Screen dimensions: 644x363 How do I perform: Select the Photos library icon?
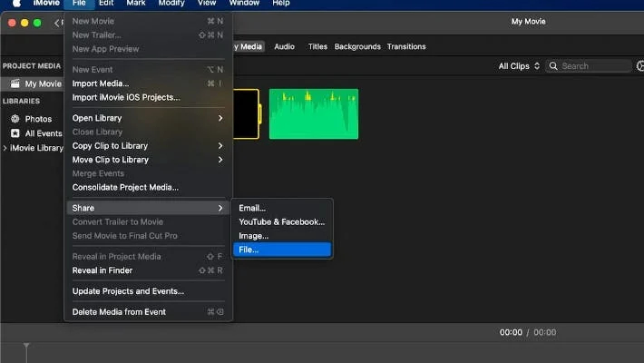tap(15, 119)
